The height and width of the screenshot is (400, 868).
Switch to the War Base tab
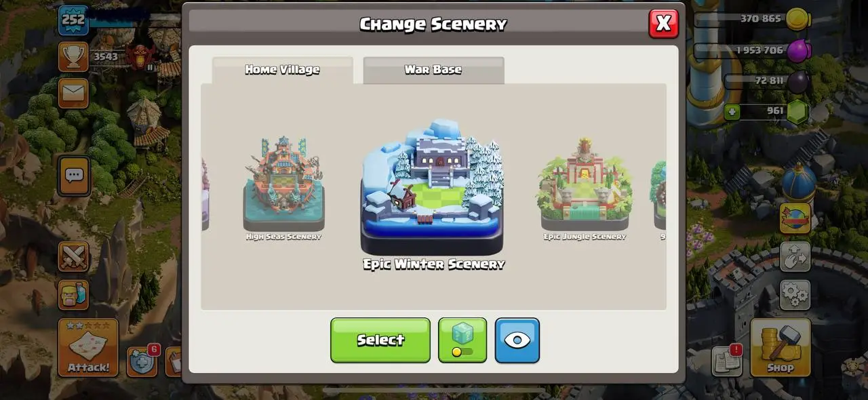pos(433,70)
